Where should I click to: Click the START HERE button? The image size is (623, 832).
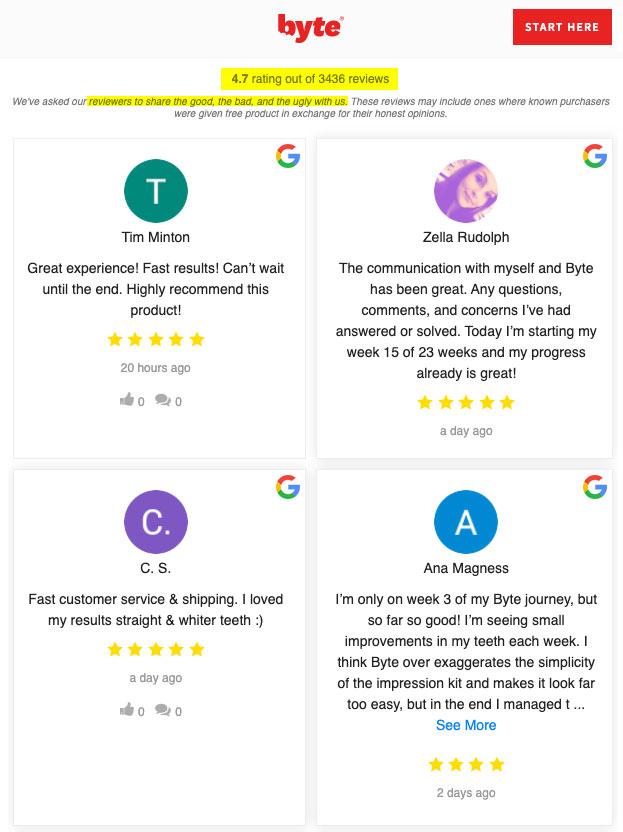click(562, 27)
